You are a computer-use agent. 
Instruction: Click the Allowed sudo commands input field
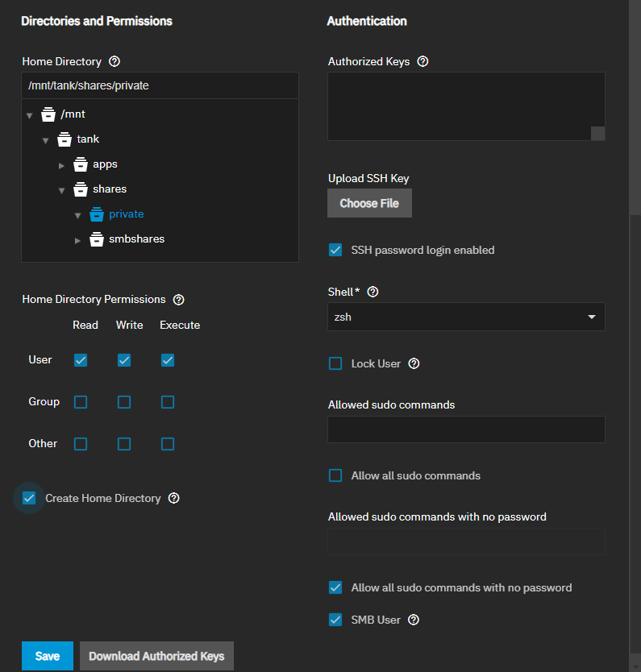(x=466, y=429)
